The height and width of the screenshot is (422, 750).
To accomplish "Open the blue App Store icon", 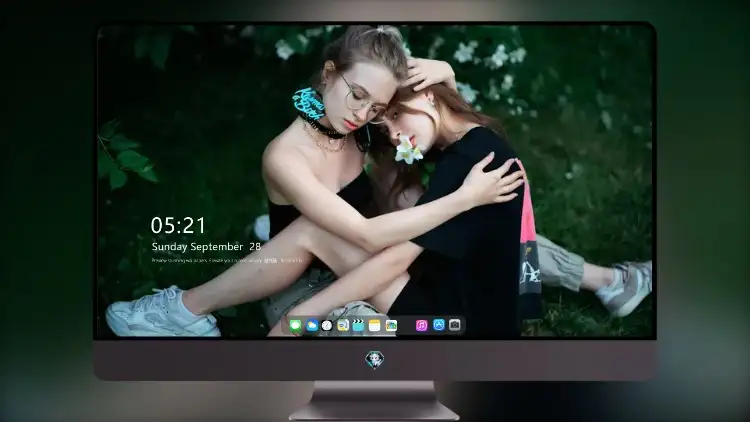I will tap(439, 325).
